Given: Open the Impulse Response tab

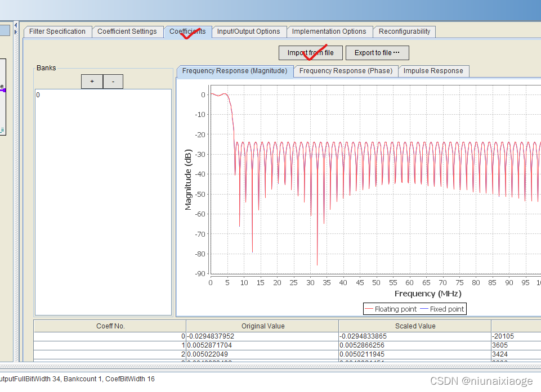Looking at the screenshot, I should pyautogui.click(x=433, y=71).
